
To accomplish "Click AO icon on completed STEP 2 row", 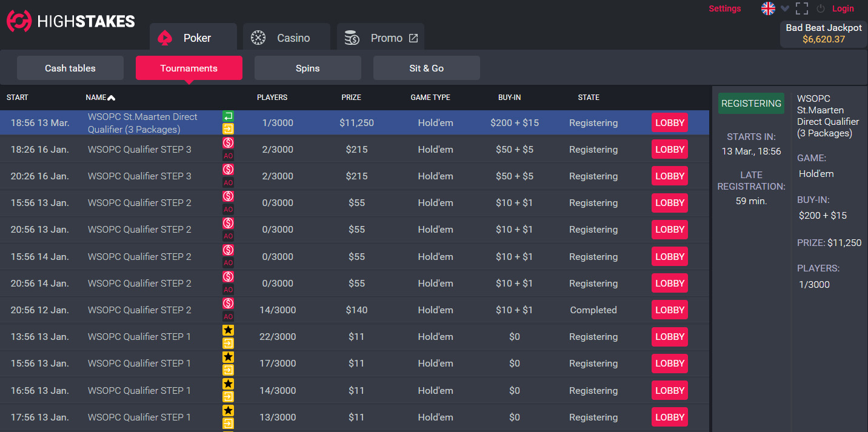I will click(228, 316).
